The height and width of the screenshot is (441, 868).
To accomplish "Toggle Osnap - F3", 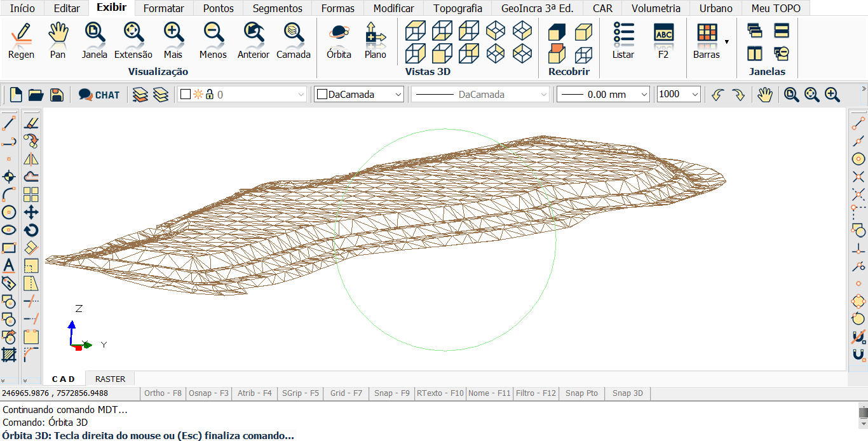I will (x=209, y=393).
